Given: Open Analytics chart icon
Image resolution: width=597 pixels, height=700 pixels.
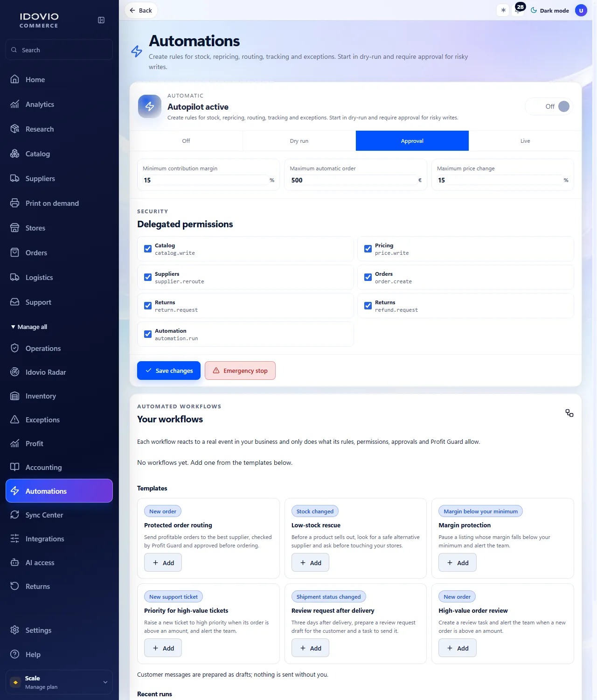Looking at the screenshot, I should (15, 104).
